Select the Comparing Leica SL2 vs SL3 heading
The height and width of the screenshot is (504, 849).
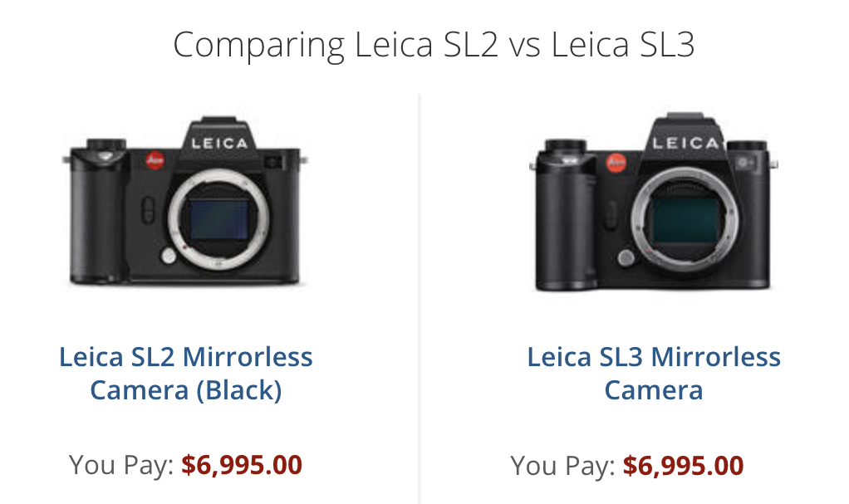pos(433,45)
